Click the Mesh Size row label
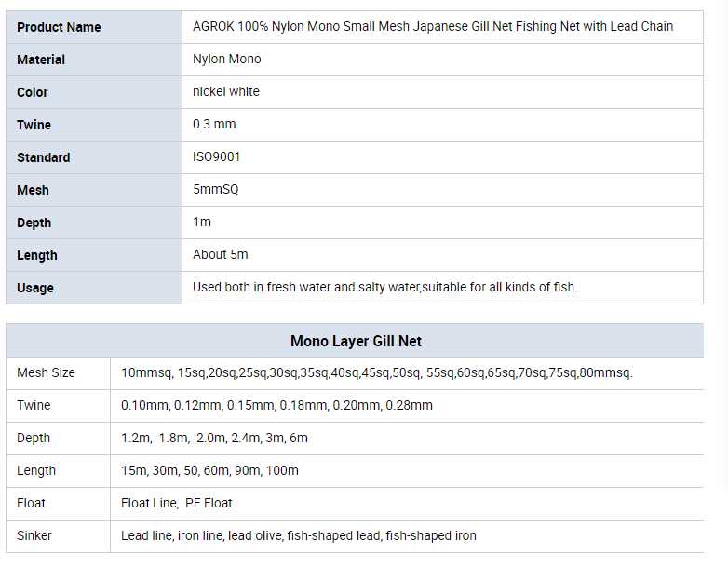Viewport: 728px width, 568px height. tap(46, 372)
